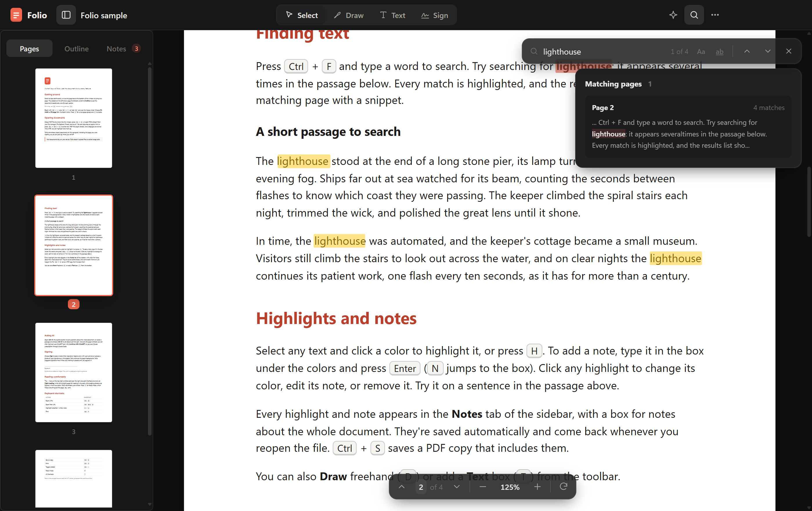The image size is (812, 511).
Task: Toggle whole word ab option
Action: click(x=720, y=52)
